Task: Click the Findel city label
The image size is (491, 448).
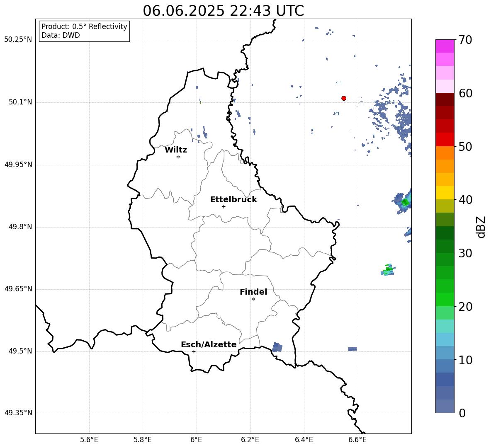Action: tap(253, 292)
